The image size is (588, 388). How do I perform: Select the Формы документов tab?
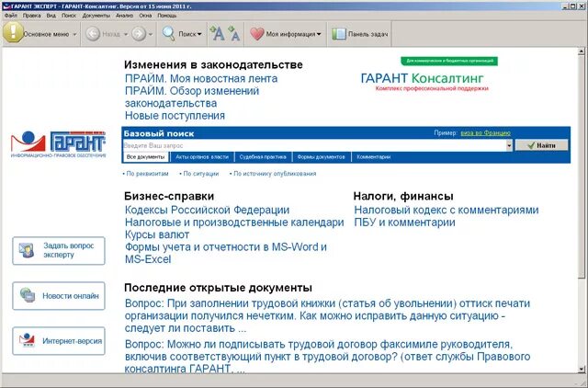point(321,157)
